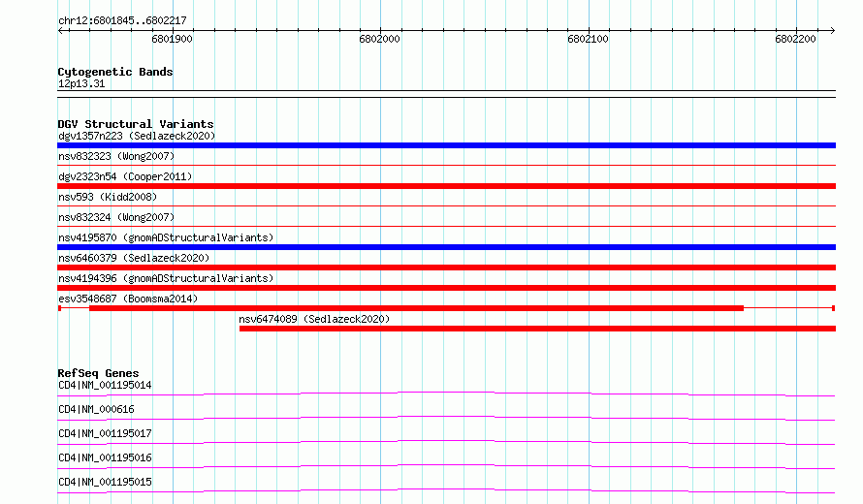
Task: Click the 12p13.31 band label
Action: (81, 83)
